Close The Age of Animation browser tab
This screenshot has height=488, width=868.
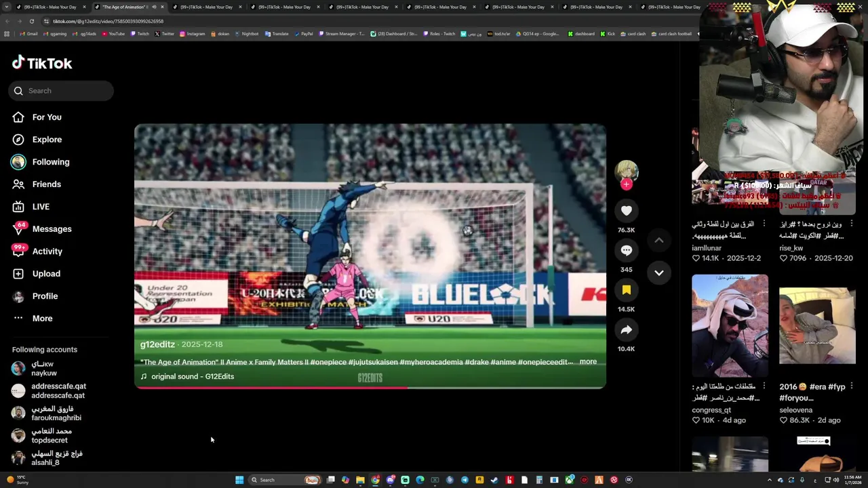[x=162, y=7]
